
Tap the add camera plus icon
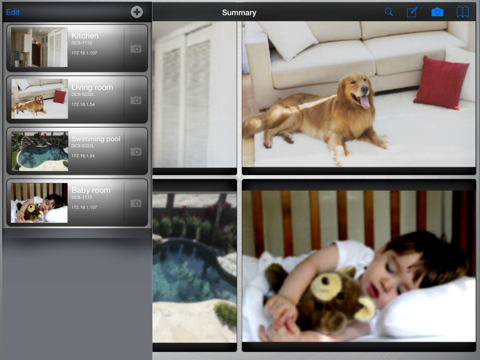(x=137, y=12)
